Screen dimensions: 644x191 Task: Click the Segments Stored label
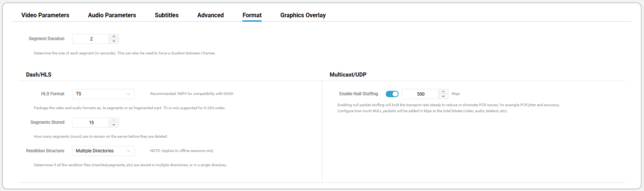[x=47, y=122]
